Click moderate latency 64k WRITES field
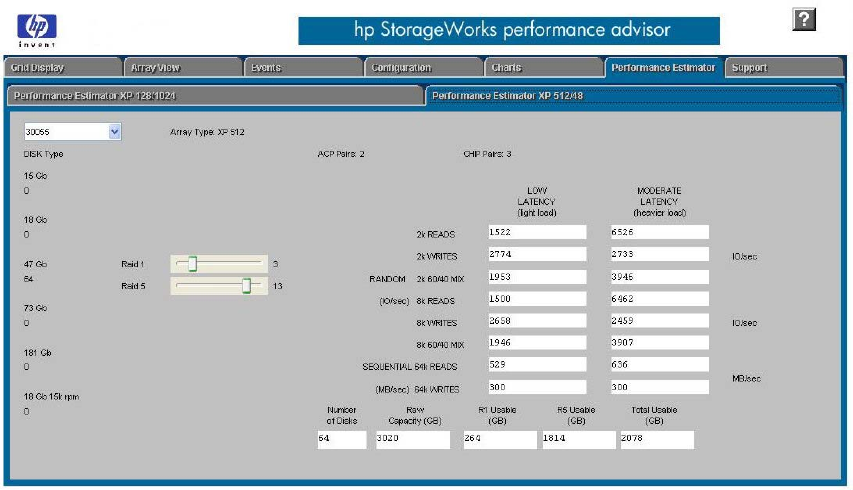Image resolution: width=853 pixels, height=490 pixels. coord(660,387)
